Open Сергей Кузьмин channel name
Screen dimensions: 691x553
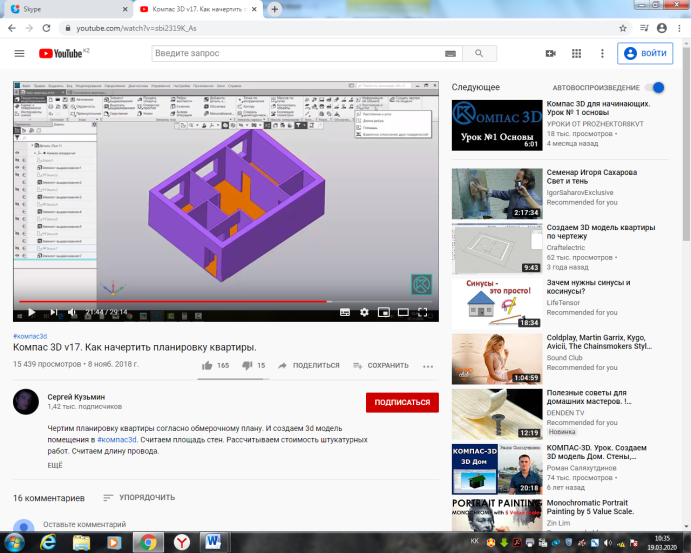[x=76, y=397]
